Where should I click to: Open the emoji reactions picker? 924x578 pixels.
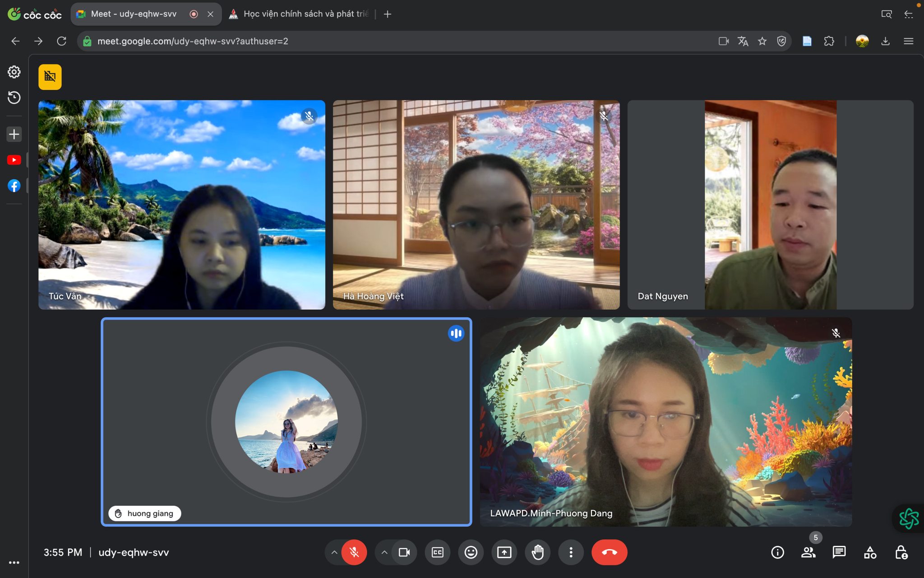tap(471, 552)
